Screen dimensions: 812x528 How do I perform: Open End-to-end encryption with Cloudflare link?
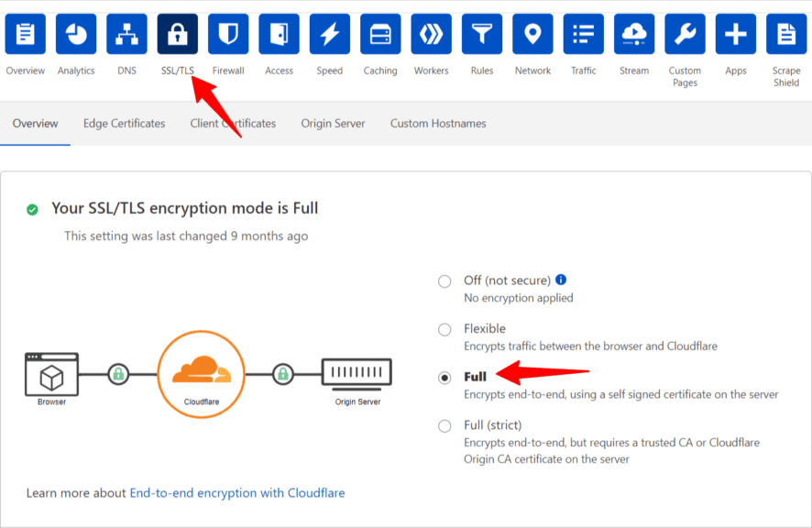pyautogui.click(x=237, y=493)
